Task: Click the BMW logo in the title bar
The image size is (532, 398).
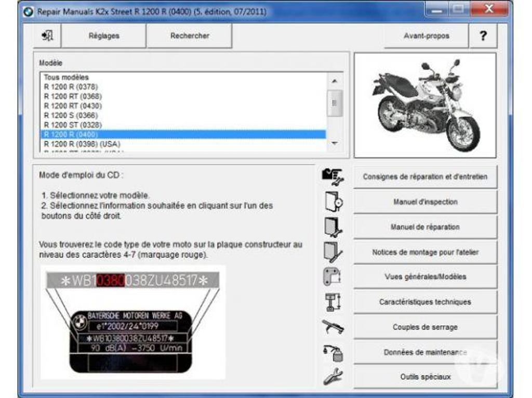Action: point(28,12)
